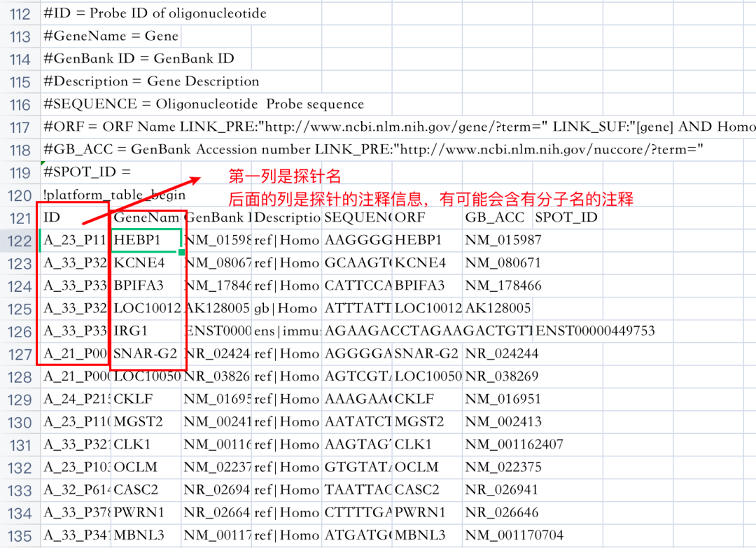Click the #GeneName = Gene cell
The width and height of the screenshot is (756, 548).
click(111, 36)
